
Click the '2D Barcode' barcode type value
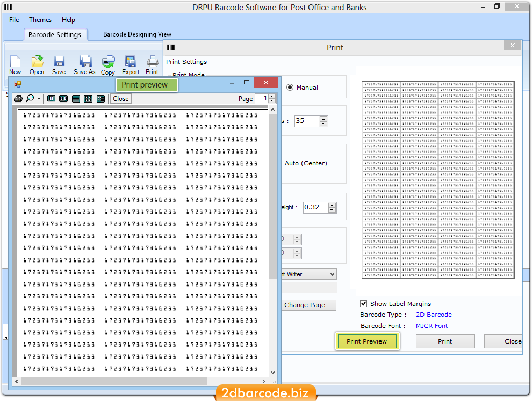[x=434, y=315]
